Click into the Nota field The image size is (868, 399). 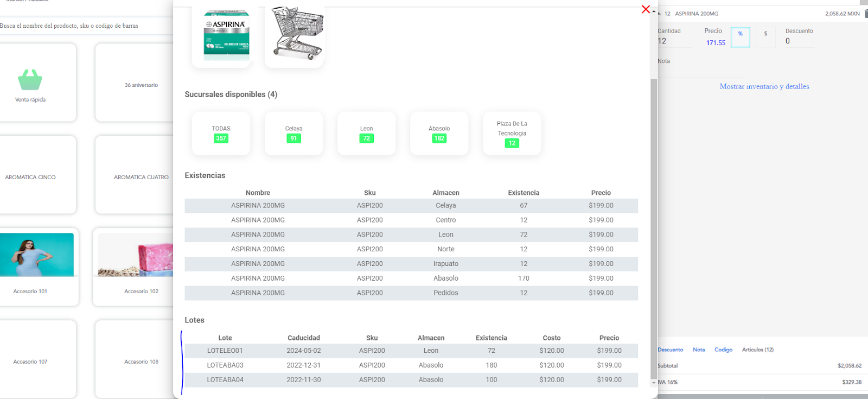click(x=701, y=71)
